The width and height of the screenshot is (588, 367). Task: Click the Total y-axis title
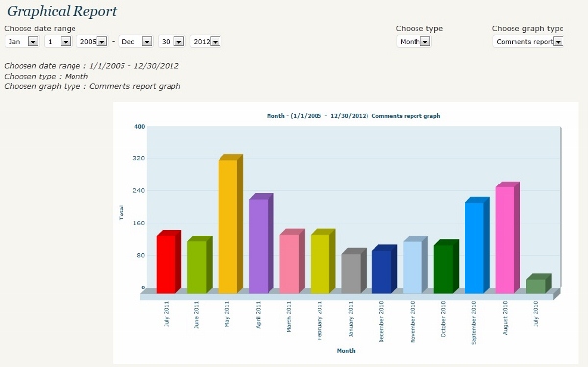click(x=122, y=213)
